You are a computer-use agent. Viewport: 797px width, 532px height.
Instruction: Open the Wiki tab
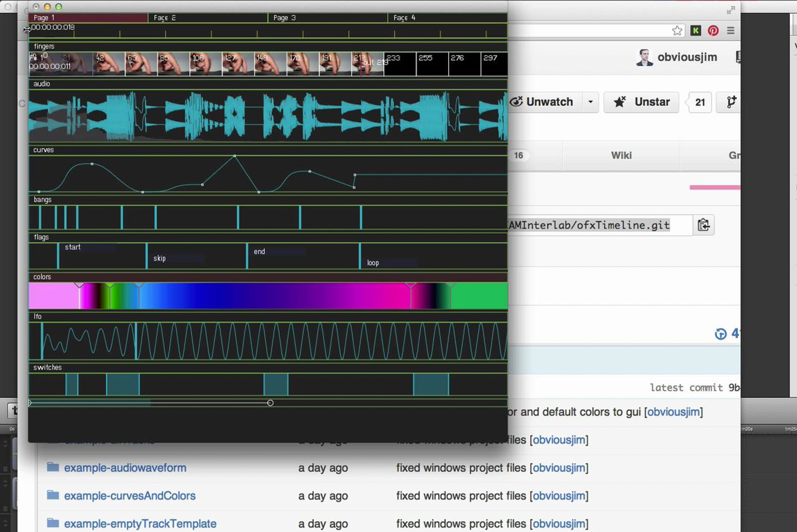(621, 155)
